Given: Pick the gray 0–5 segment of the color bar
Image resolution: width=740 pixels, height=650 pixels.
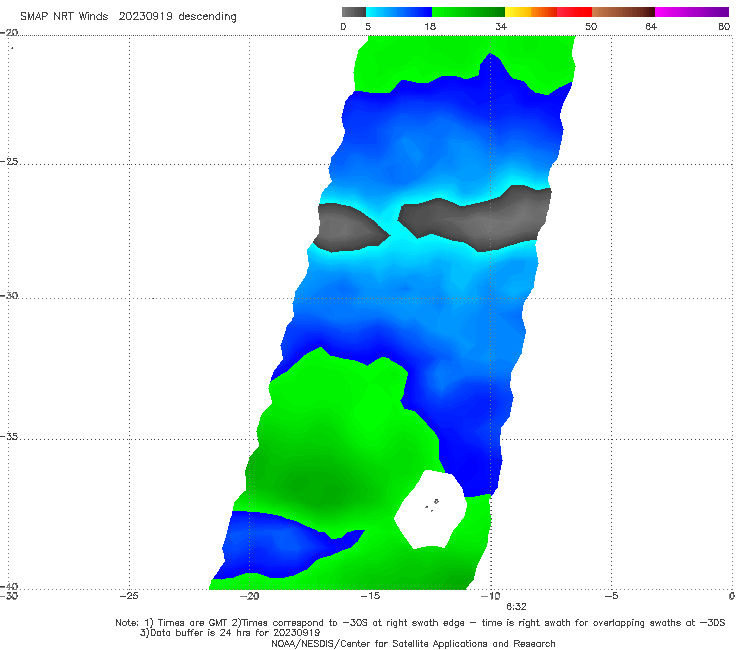Looking at the screenshot, I should pos(353,12).
